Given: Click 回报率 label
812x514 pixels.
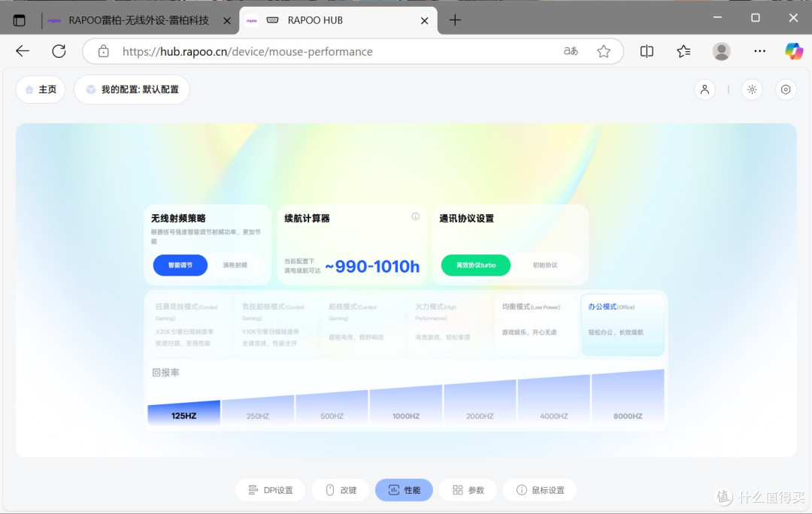Looking at the screenshot, I should point(165,373).
